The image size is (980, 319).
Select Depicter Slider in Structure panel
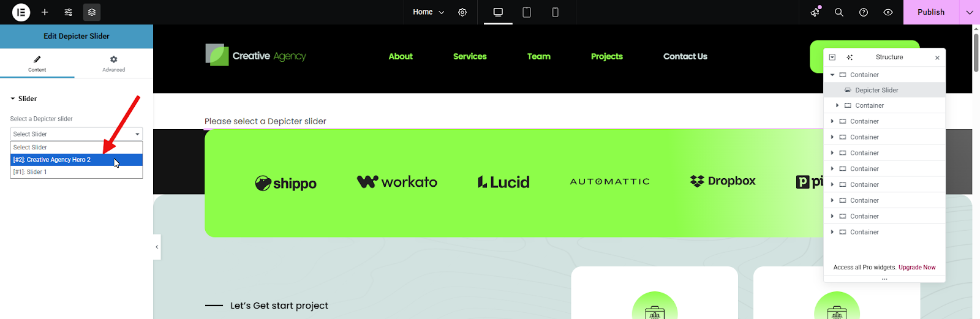coord(884,90)
